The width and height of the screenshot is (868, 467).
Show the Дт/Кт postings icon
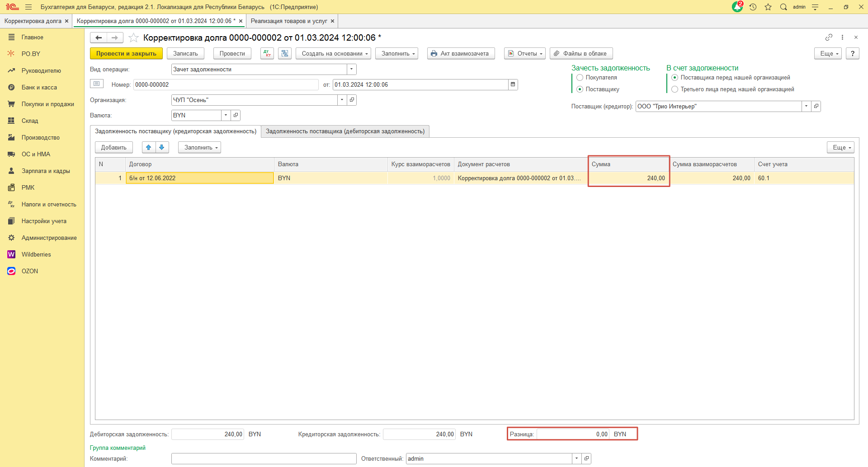tap(267, 53)
